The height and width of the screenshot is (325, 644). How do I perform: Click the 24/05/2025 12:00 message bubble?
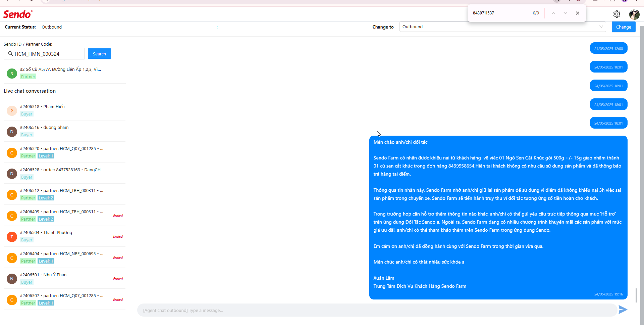[608, 48]
